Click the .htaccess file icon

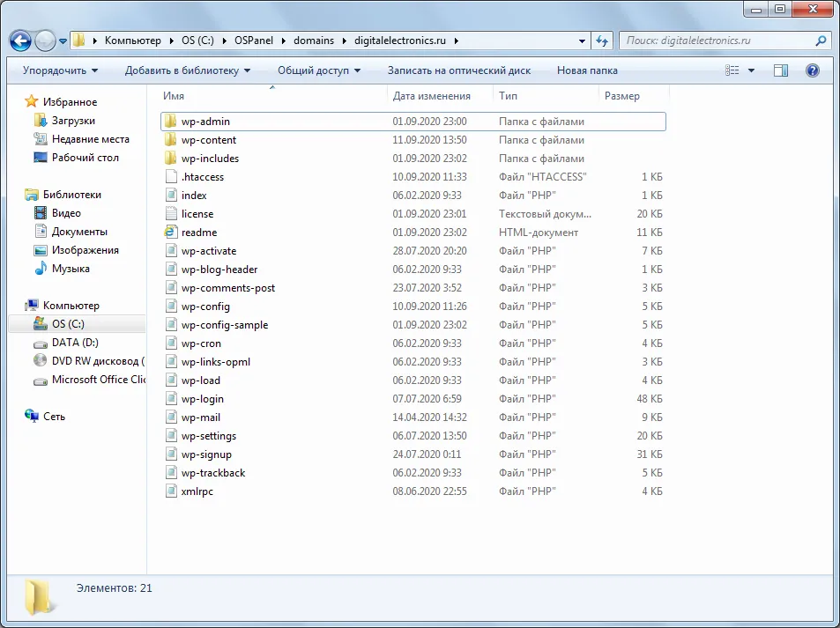[x=171, y=177]
